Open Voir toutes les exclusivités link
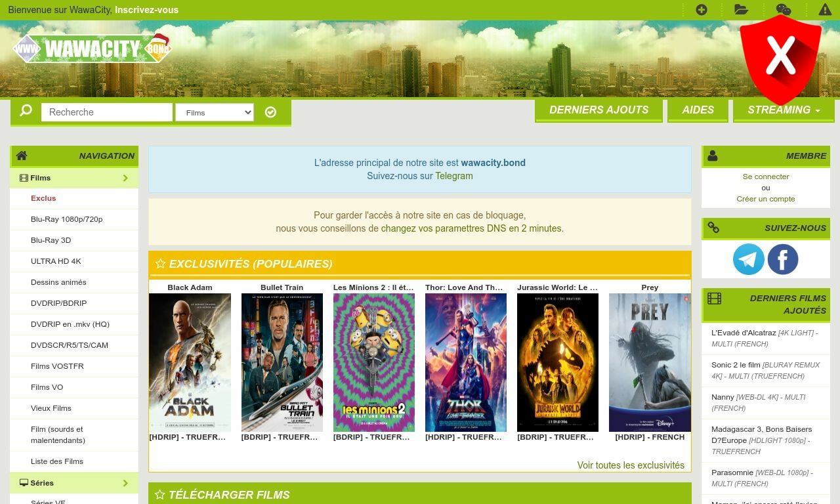840x504 pixels. (x=631, y=465)
